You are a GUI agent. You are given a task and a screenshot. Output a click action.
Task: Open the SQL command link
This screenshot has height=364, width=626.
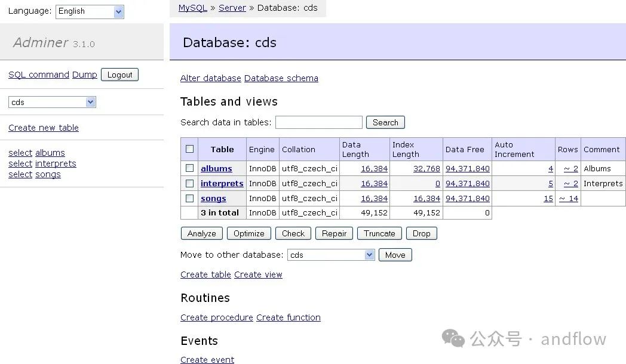(x=39, y=75)
